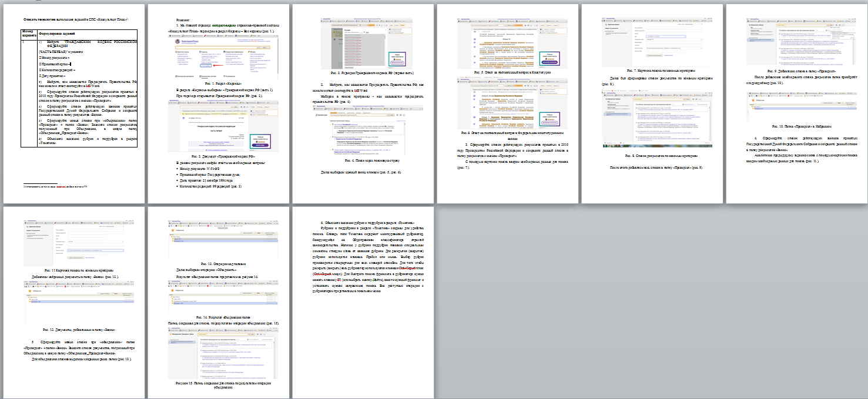The height and width of the screenshot is (399, 868).
Task: Click the caption 'Рис. 13. Операции над папками'
Action: 223,264
